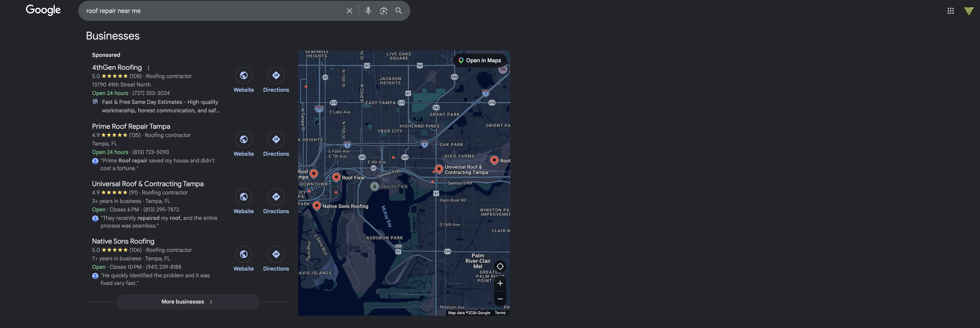Start voice search with microphone icon
Image resolution: width=980 pixels, height=328 pixels.
(368, 11)
